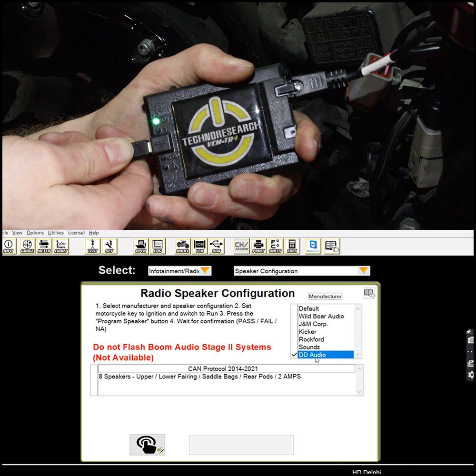Select DD Audio manufacturer
This screenshot has height=476, width=476.
pyautogui.click(x=326, y=355)
